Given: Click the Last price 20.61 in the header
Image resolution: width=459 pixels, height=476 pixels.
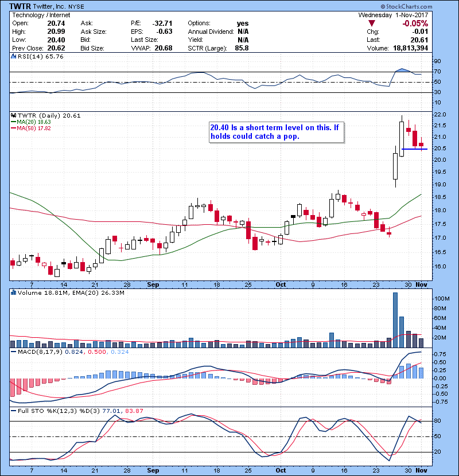Looking at the screenshot, I should pos(419,40).
